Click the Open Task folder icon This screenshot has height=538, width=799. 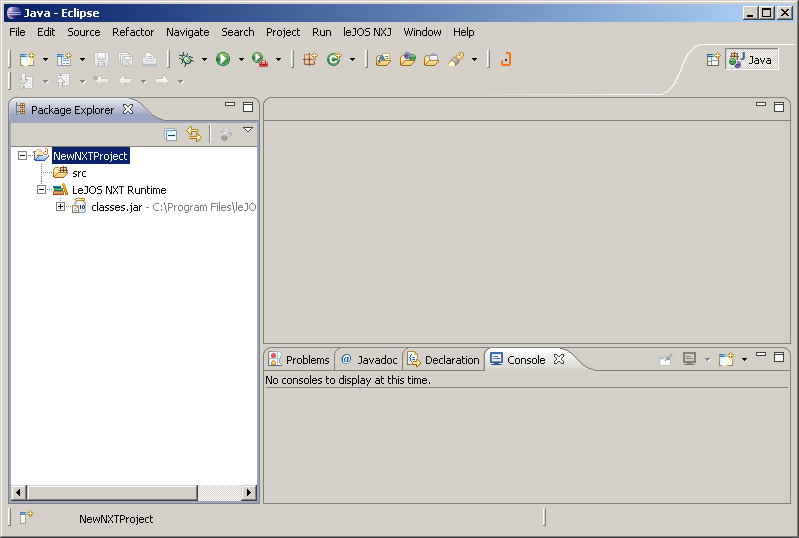click(x=431, y=60)
